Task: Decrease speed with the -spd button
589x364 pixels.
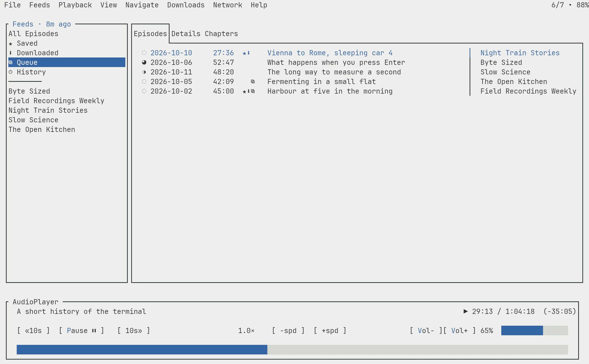Action: pos(288,331)
